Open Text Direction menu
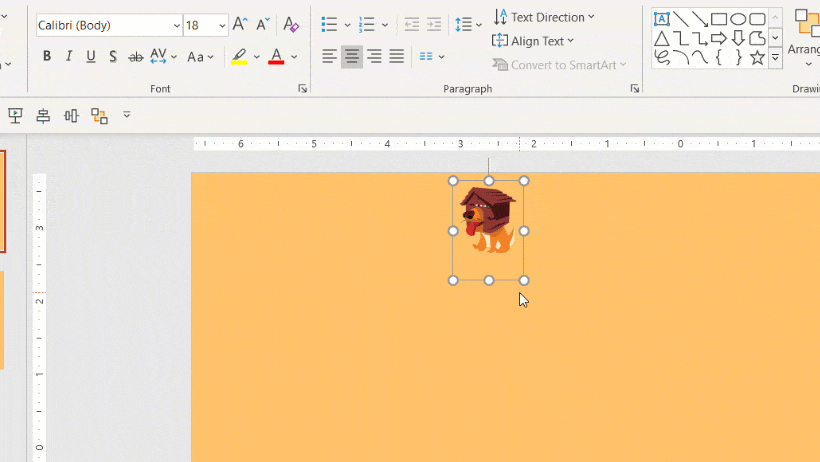The height and width of the screenshot is (462, 820). coord(544,17)
